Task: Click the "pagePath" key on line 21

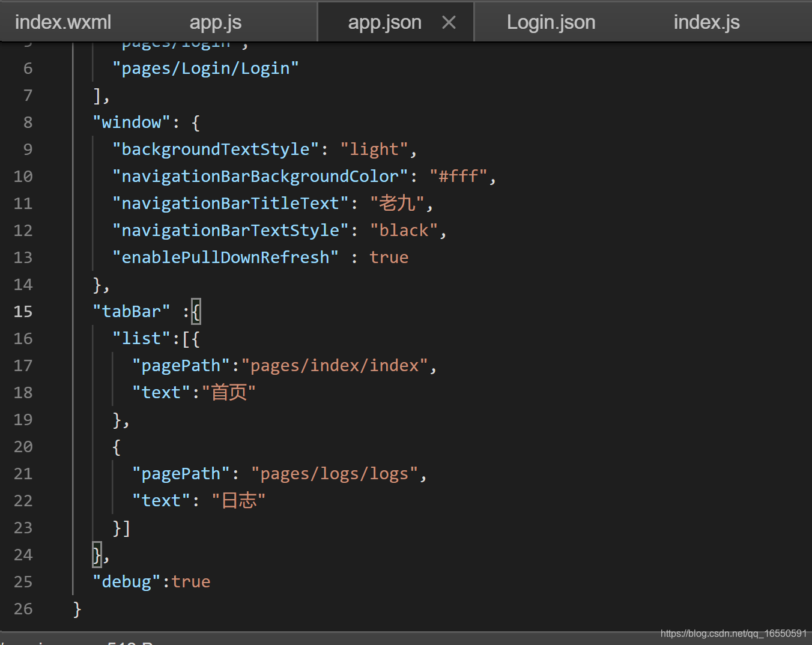Action: (x=181, y=474)
